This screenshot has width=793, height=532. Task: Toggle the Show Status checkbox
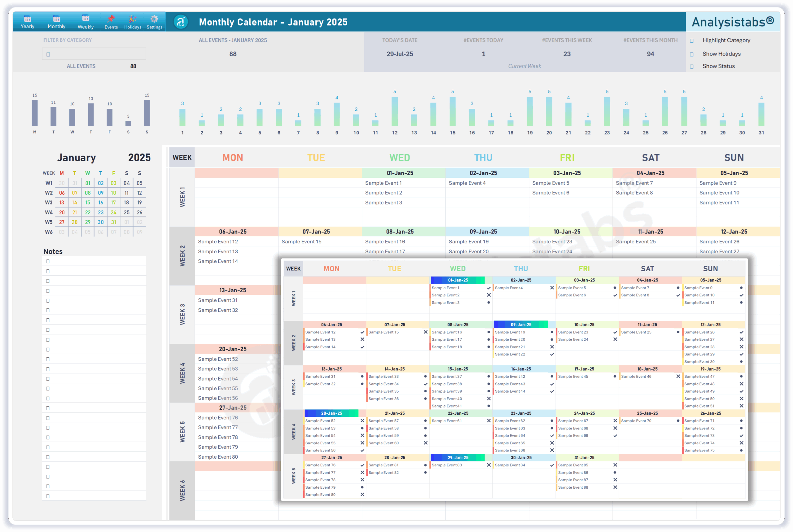[x=692, y=66]
